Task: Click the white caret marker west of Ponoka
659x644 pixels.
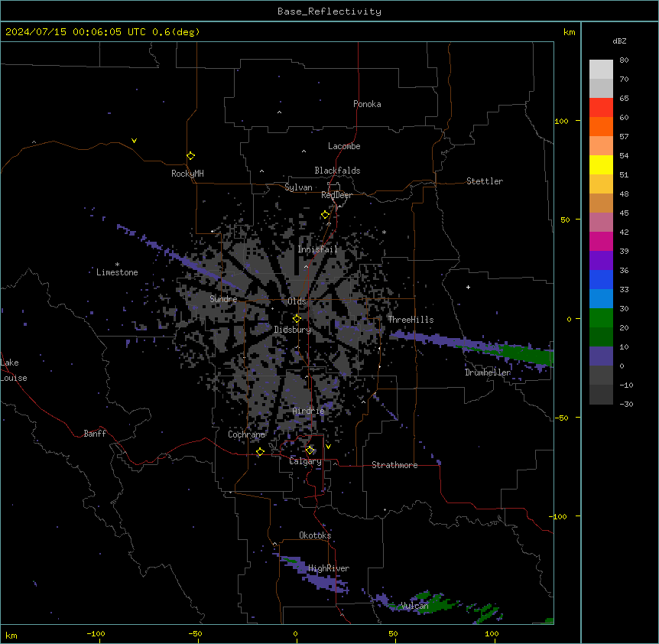Action: (x=280, y=112)
